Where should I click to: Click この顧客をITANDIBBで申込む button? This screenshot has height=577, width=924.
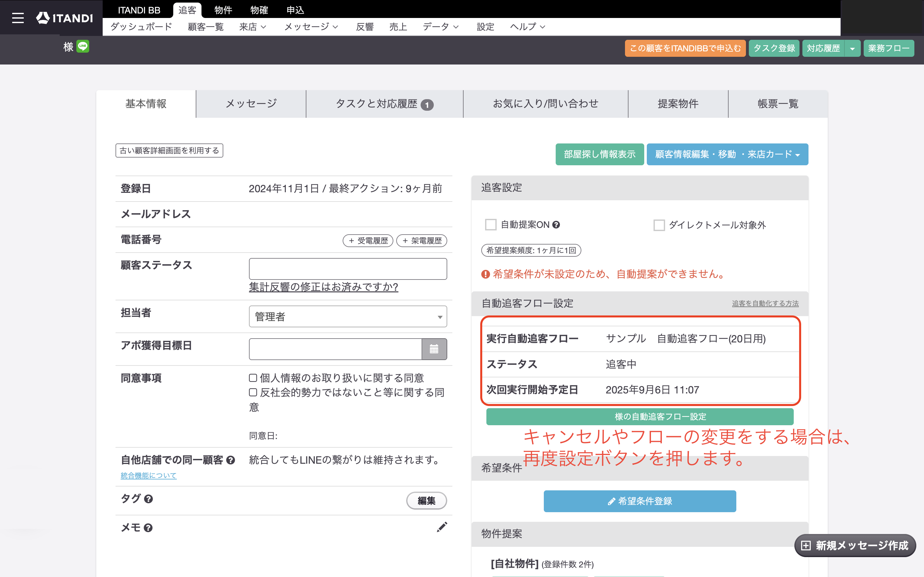pos(685,48)
